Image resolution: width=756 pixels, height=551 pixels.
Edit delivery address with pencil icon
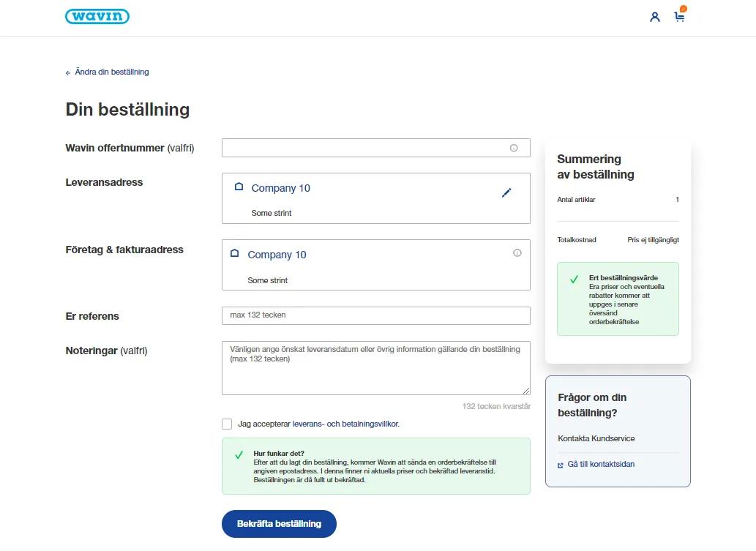click(x=506, y=193)
